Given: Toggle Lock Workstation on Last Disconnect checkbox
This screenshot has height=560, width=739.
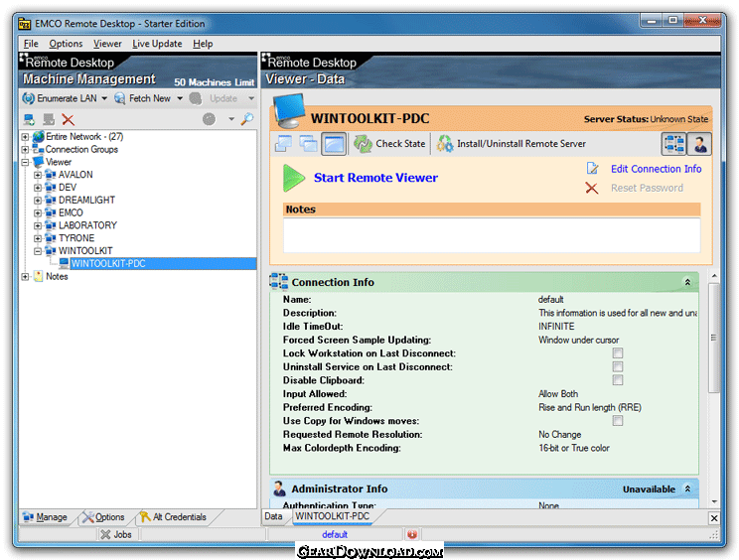Looking at the screenshot, I should coord(618,353).
